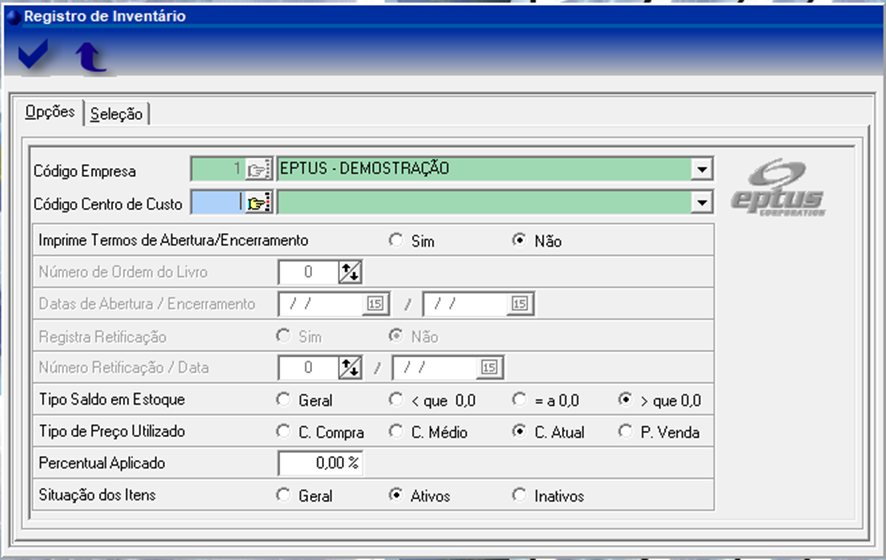This screenshot has height=560, width=886.
Task: Switch to the Seleção tab
Action: tap(116, 114)
